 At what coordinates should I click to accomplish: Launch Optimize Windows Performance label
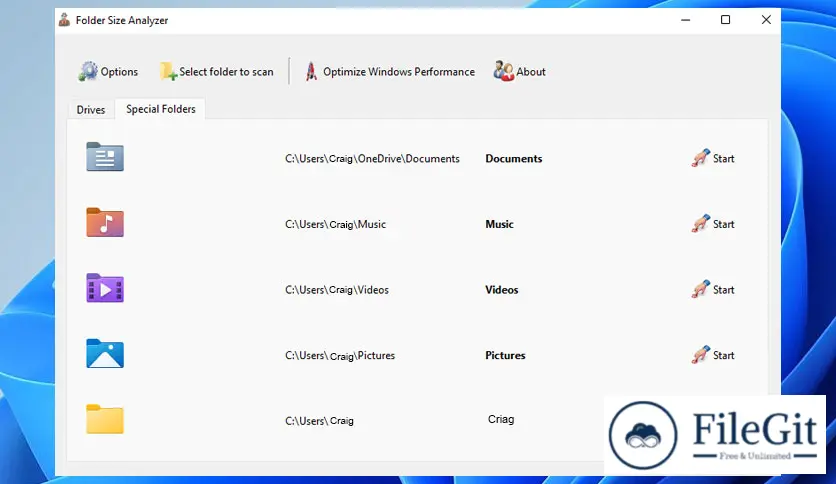(x=399, y=71)
